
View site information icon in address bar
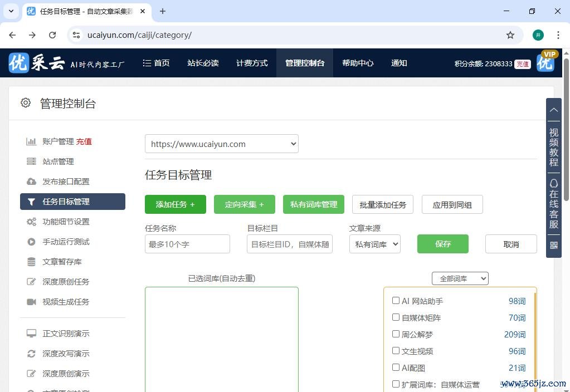click(x=76, y=35)
